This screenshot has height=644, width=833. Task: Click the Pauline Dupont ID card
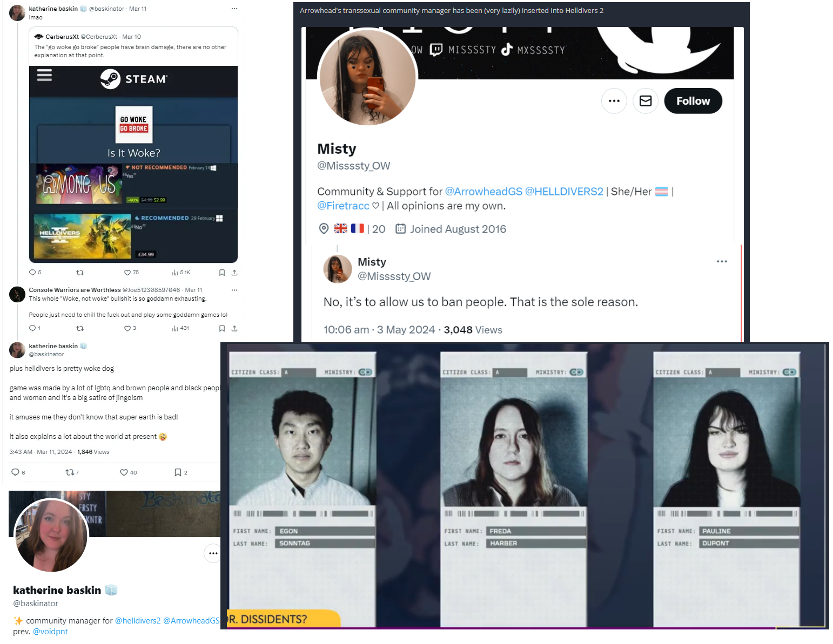[727, 489]
